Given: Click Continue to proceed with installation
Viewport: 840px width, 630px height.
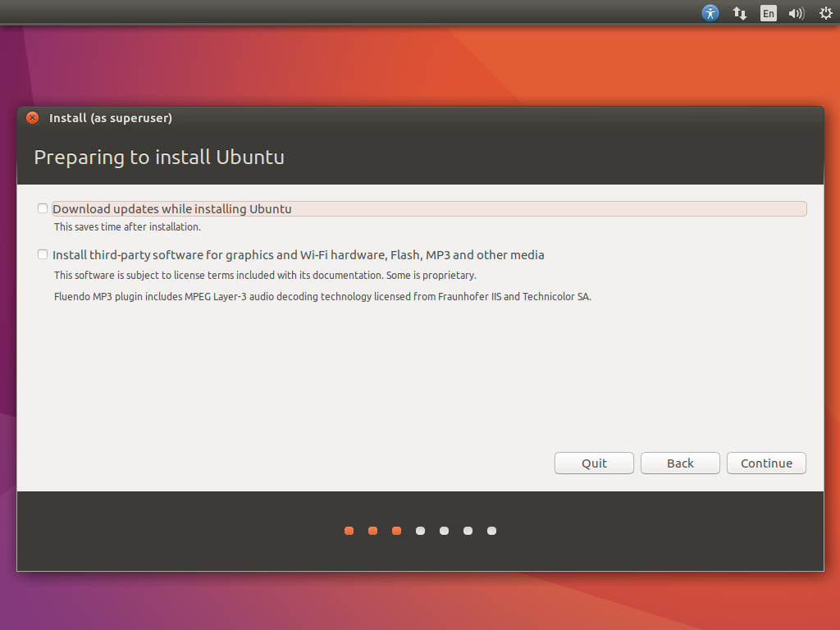Looking at the screenshot, I should point(766,463).
